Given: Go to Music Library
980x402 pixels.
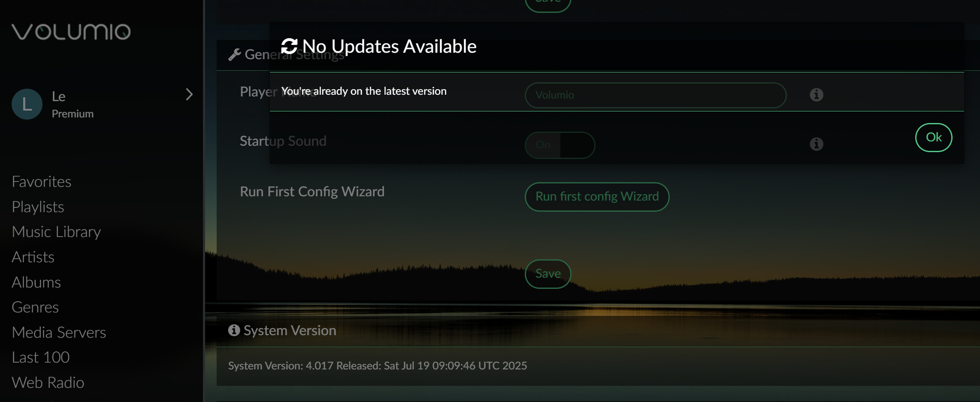Looking at the screenshot, I should pyautogui.click(x=56, y=232).
